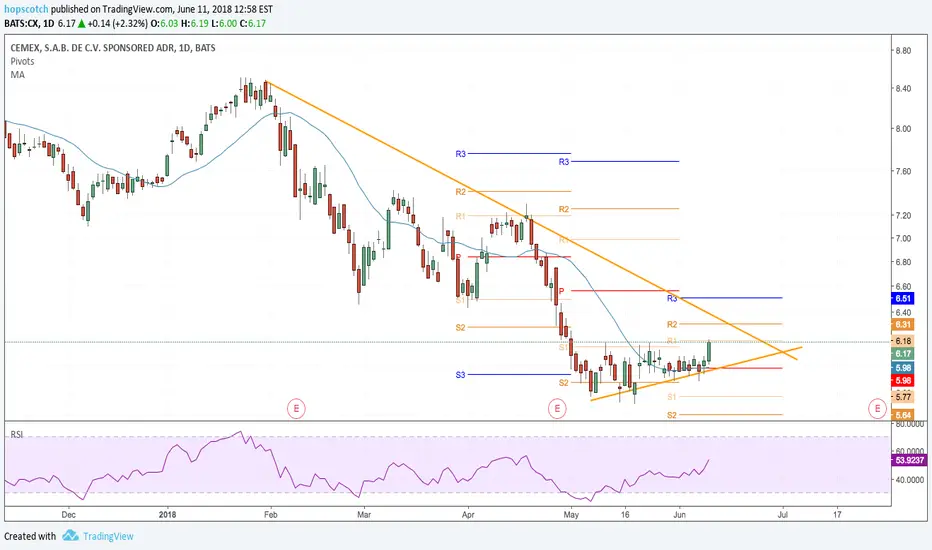Screen dimensions: 932x550
Task: Click the red P pivot label in April
Action: (458, 257)
